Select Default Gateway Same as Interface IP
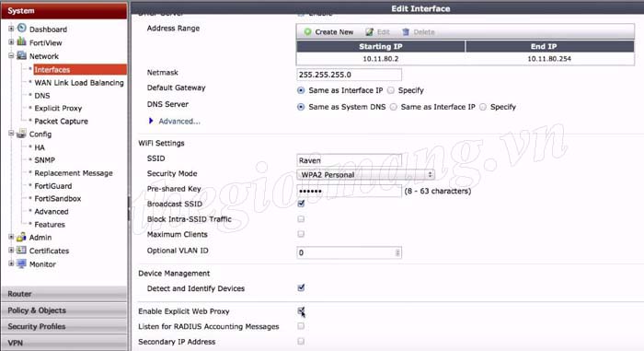Image resolution: width=644 pixels, height=351 pixels. (x=301, y=90)
